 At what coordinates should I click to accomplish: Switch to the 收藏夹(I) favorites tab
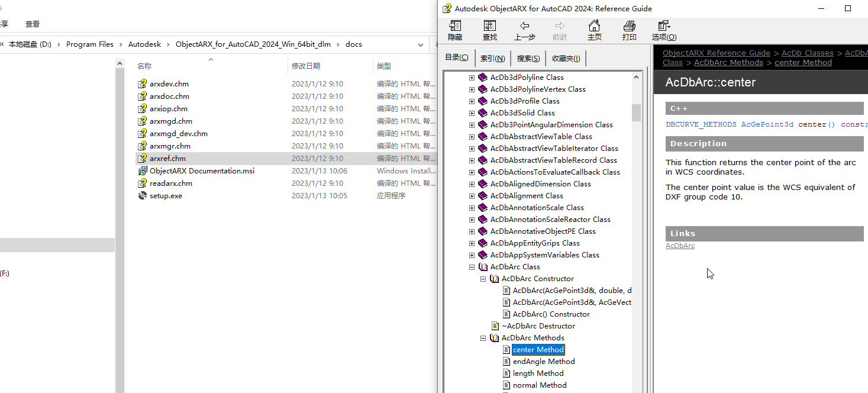click(x=566, y=58)
